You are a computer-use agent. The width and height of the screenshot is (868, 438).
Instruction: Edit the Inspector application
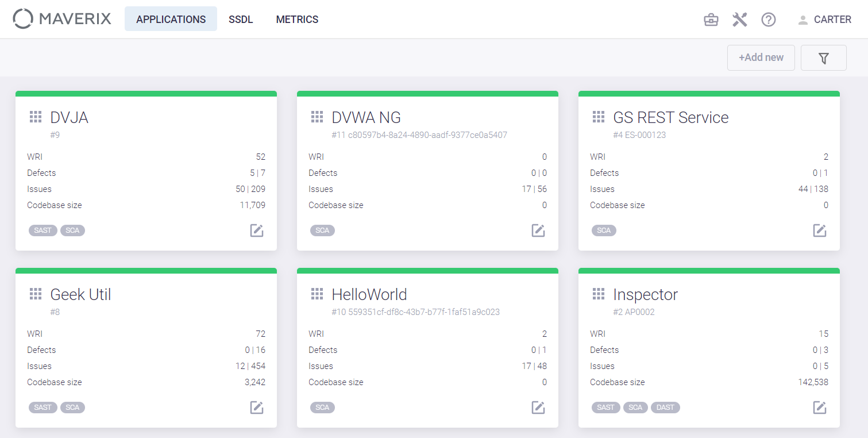(x=820, y=408)
